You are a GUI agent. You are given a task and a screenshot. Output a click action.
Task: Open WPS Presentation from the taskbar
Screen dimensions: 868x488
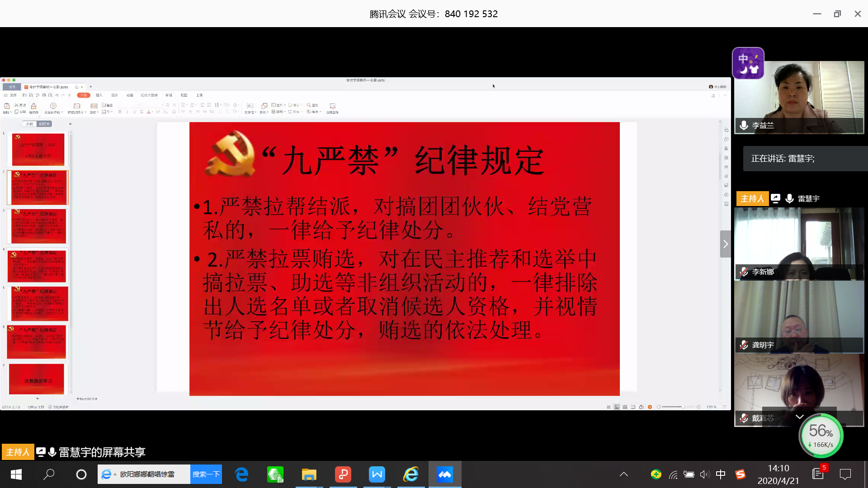tap(343, 474)
